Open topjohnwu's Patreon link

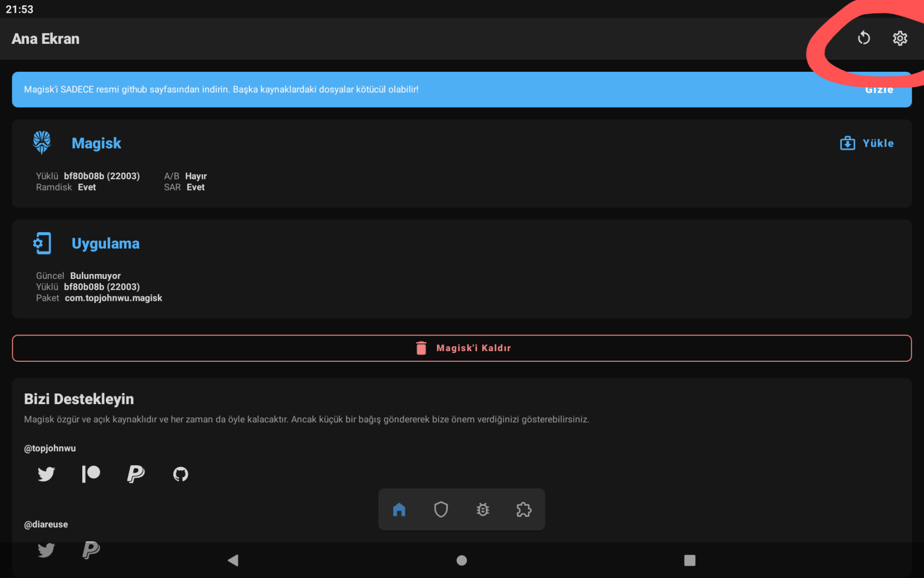coord(91,474)
